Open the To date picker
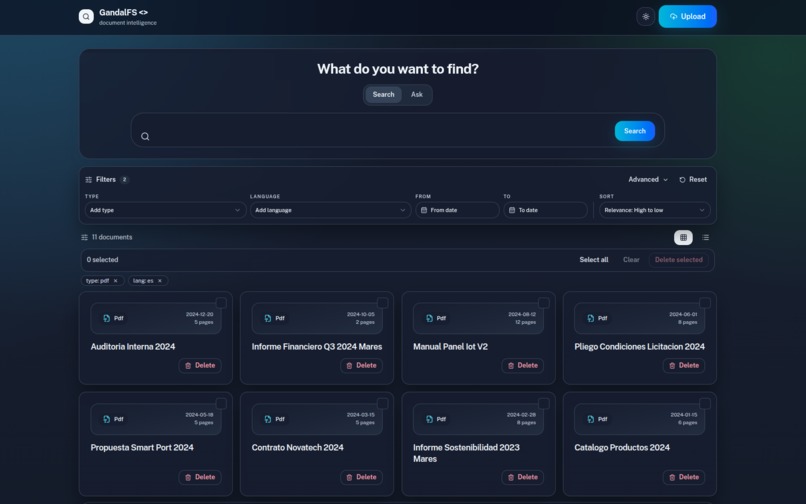The width and height of the screenshot is (806, 504). [x=545, y=210]
